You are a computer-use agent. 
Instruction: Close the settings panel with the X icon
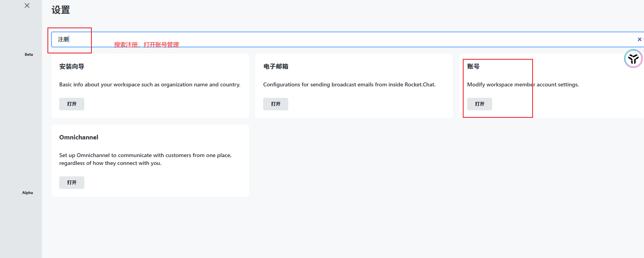27,5
